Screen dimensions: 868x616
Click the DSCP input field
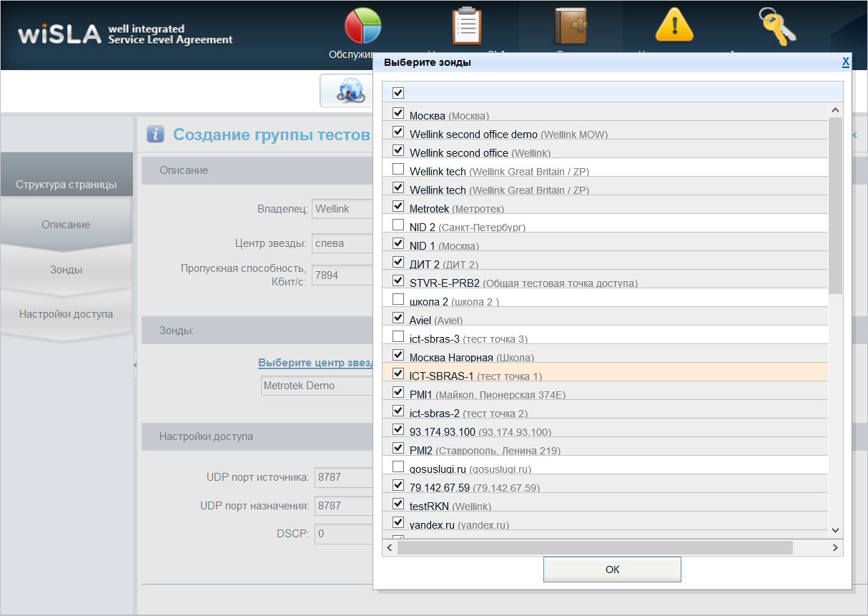click(x=344, y=533)
